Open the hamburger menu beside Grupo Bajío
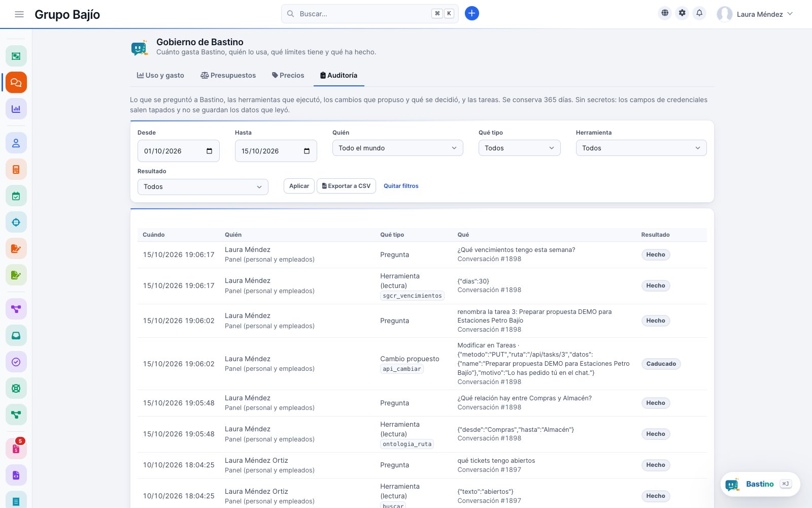 (19, 14)
